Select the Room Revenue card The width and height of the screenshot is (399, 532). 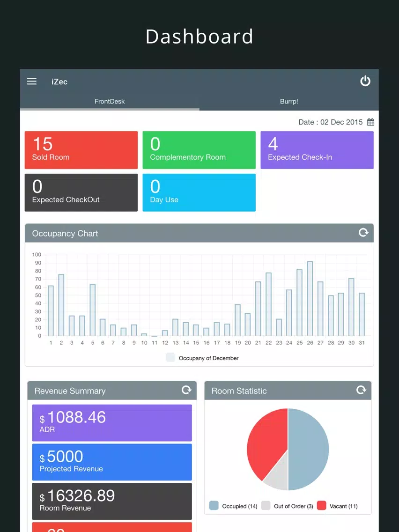click(112, 502)
